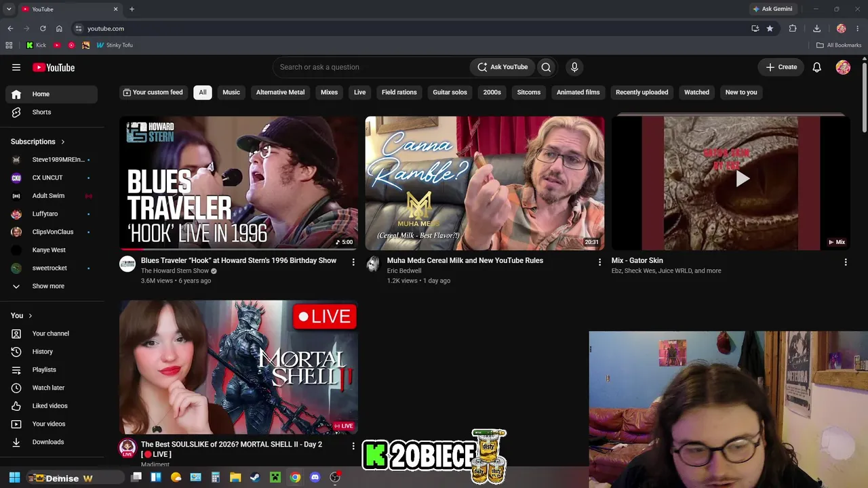This screenshot has height=488, width=868.
Task: Visit Eric Bedwell's channel avatar
Action: coord(373,264)
